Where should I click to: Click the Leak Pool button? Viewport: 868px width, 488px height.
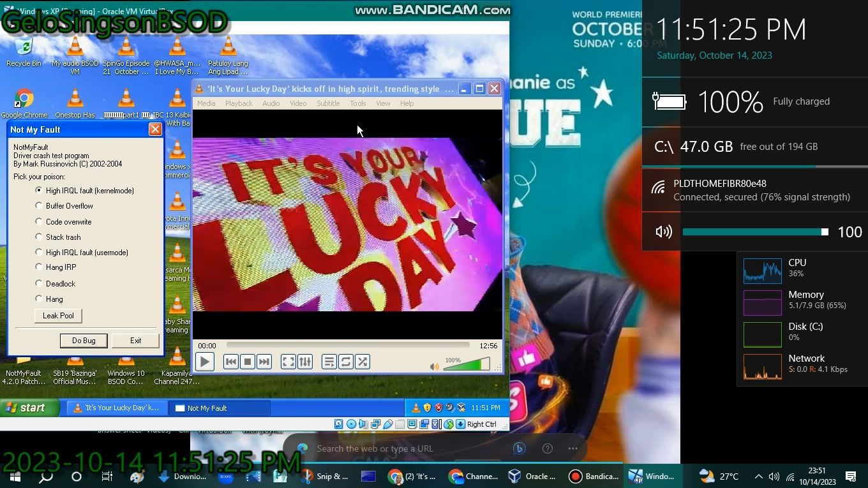point(58,316)
